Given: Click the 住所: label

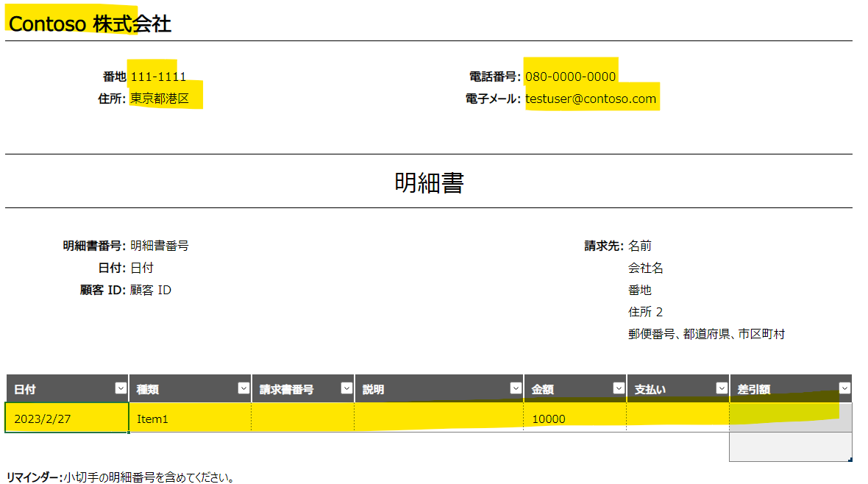Looking at the screenshot, I should tap(112, 99).
